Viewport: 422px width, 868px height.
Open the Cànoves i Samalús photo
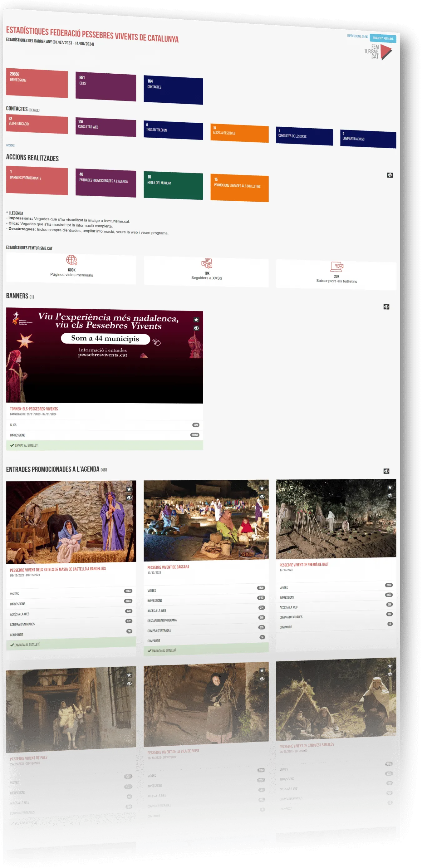336,699
